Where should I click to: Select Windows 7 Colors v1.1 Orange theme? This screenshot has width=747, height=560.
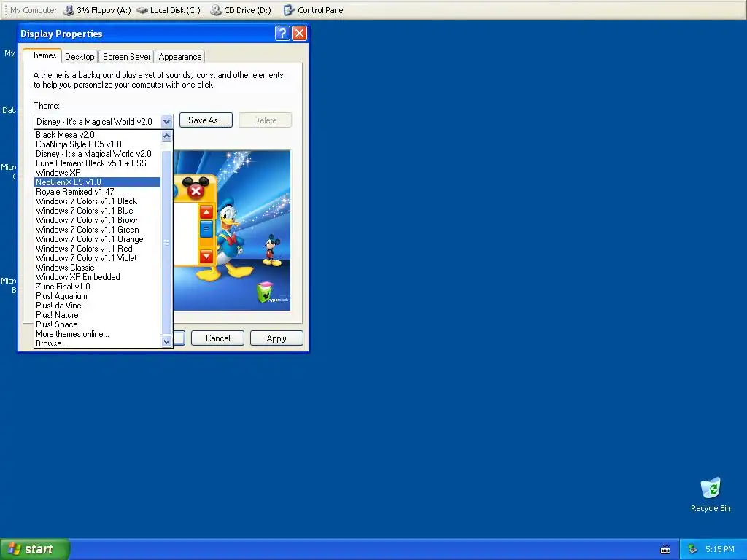[x=98, y=239]
